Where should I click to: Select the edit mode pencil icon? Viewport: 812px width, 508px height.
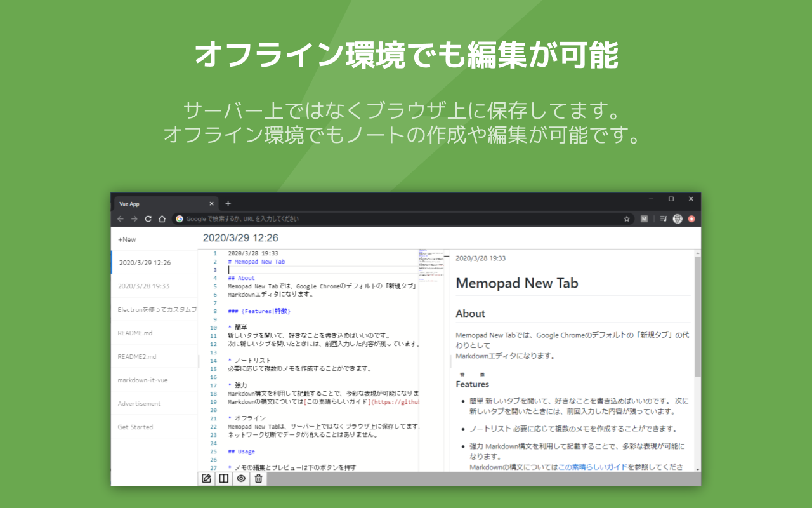pos(206,479)
